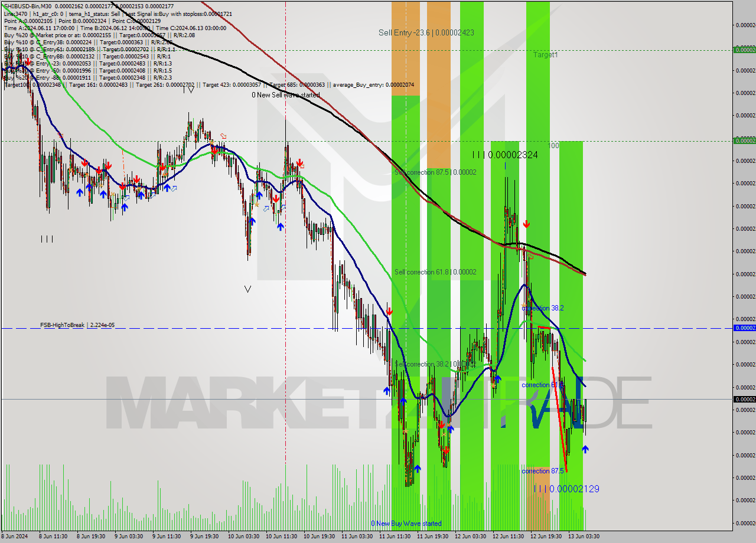Viewport: 756px width, 543px height.
Task: Click the '12 Jun 11:30' time axis label
Action: tap(508, 537)
